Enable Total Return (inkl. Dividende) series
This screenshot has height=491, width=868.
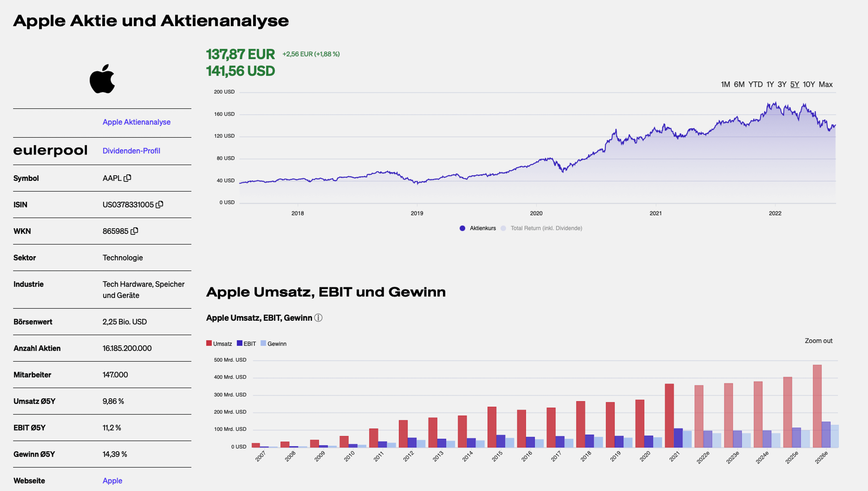pos(546,228)
